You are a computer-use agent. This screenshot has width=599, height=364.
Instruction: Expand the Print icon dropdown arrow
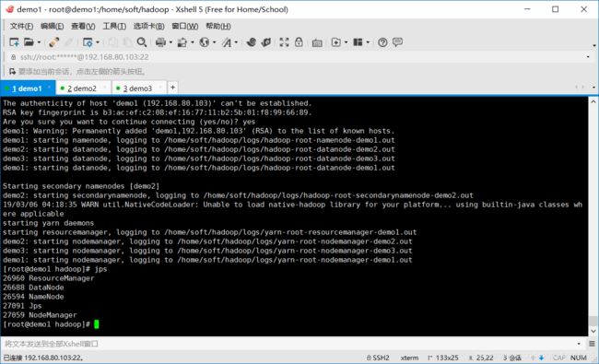coord(170,42)
